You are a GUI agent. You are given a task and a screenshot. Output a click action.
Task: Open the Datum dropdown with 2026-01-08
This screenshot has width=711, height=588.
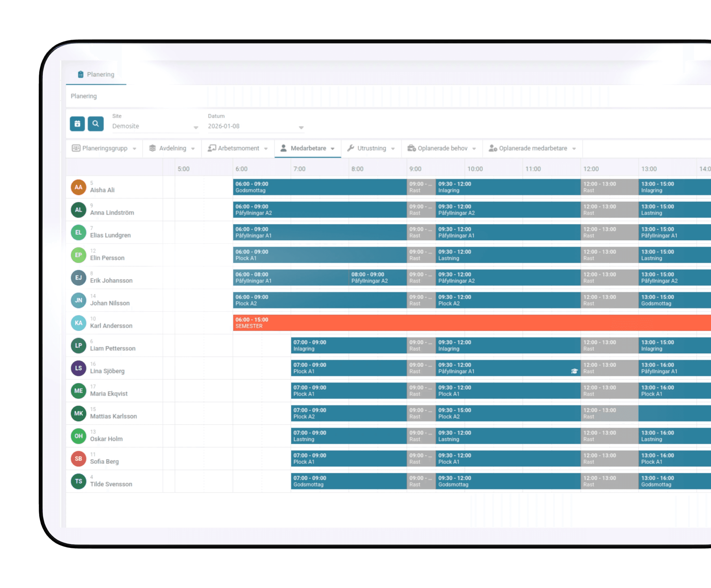click(255, 126)
